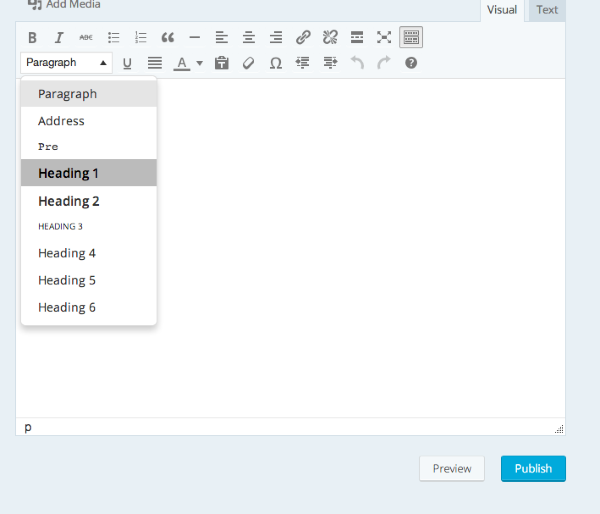
Task: Open keyboard shortcuts help
Action: tap(411, 63)
